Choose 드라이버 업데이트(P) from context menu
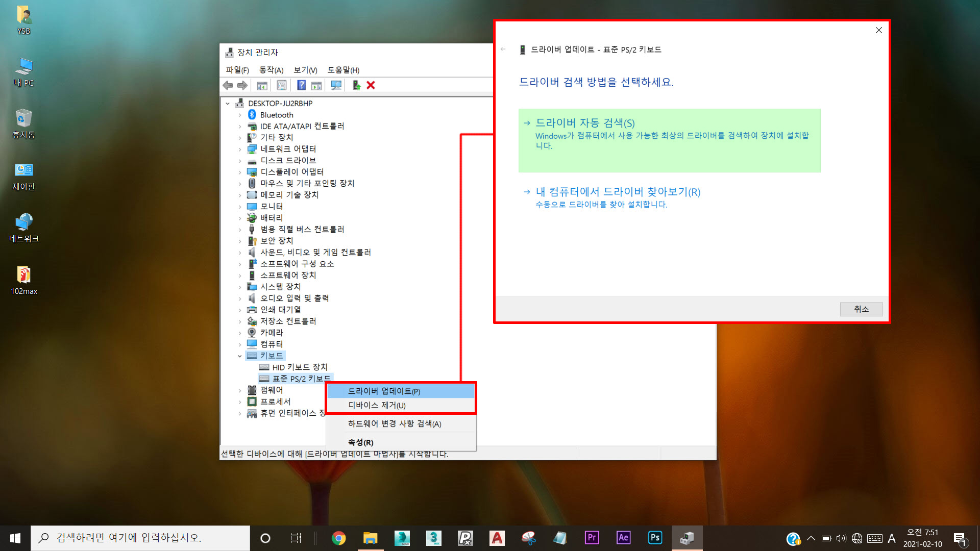This screenshot has height=551, width=980. pos(384,391)
